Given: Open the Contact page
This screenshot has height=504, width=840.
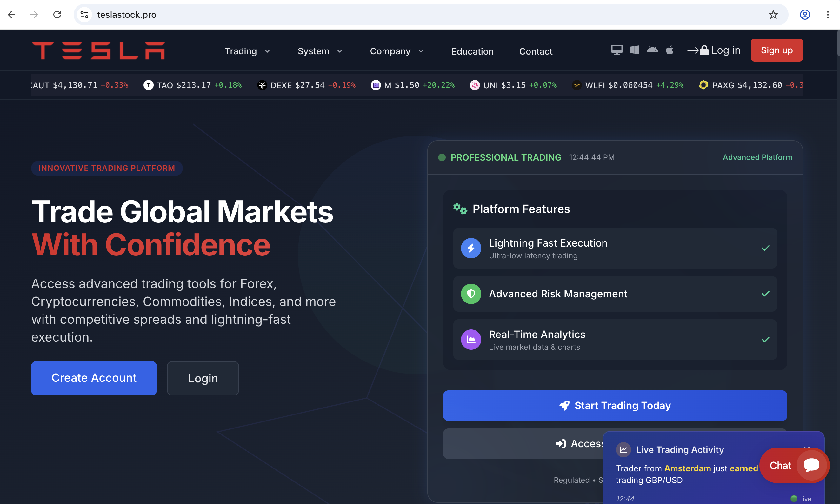Looking at the screenshot, I should (x=536, y=51).
